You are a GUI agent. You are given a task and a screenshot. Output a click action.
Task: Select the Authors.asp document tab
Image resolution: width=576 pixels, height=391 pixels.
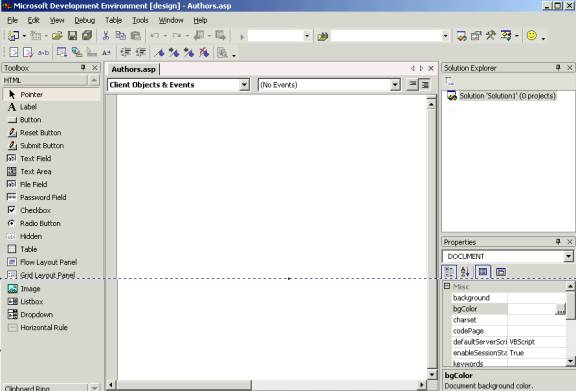tap(133, 69)
